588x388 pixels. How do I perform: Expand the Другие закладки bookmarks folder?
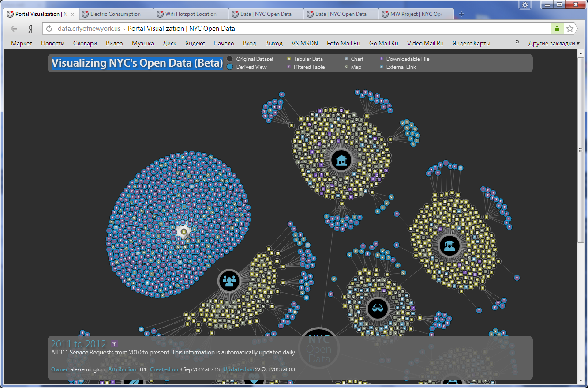tap(554, 43)
